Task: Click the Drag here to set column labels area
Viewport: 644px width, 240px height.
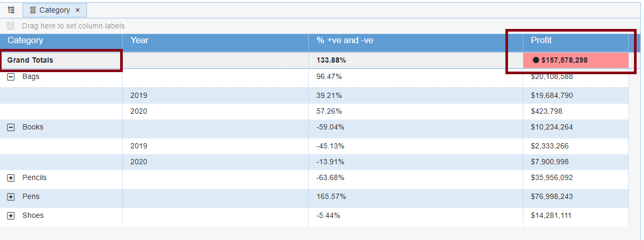Action: pyautogui.click(x=73, y=26)
